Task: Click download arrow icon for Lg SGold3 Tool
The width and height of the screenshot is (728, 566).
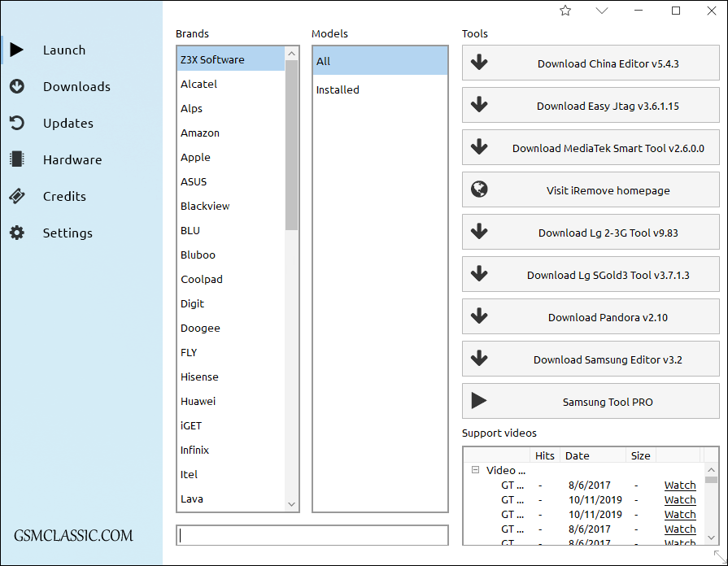Action: (x=479, y=273)
